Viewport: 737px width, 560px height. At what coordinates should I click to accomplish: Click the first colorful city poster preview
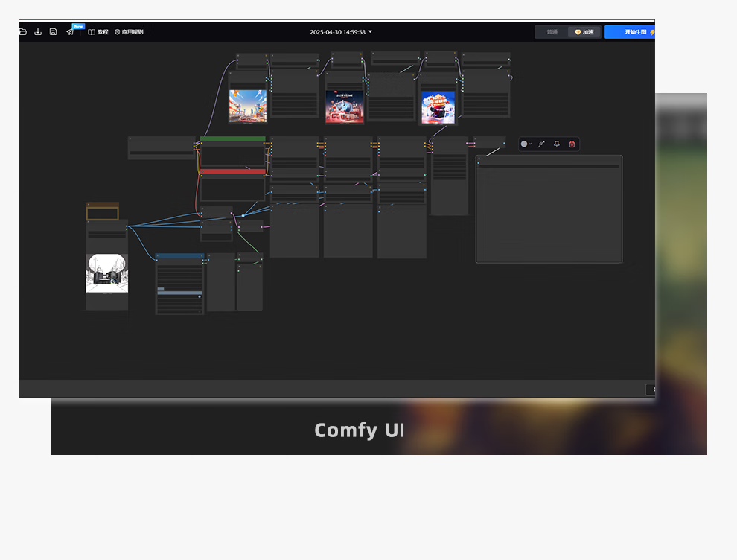pos(248,106)
